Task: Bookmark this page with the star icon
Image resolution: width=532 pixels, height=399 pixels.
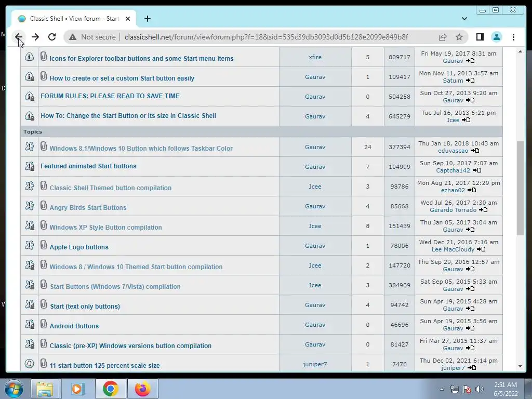Action: click(x=459, y=37)
